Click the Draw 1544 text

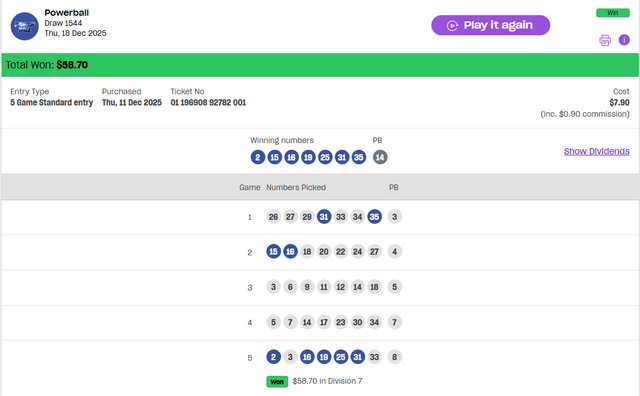coord(63,23)
